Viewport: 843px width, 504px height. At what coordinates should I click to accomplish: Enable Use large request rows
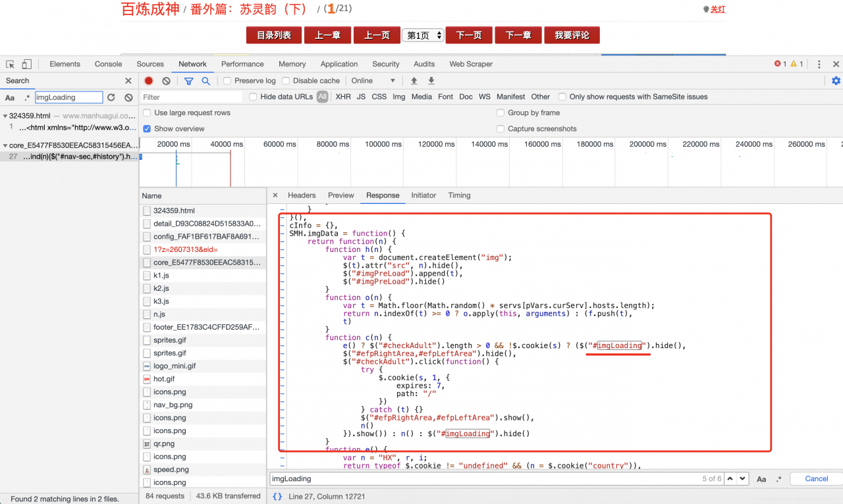[148, 113]
